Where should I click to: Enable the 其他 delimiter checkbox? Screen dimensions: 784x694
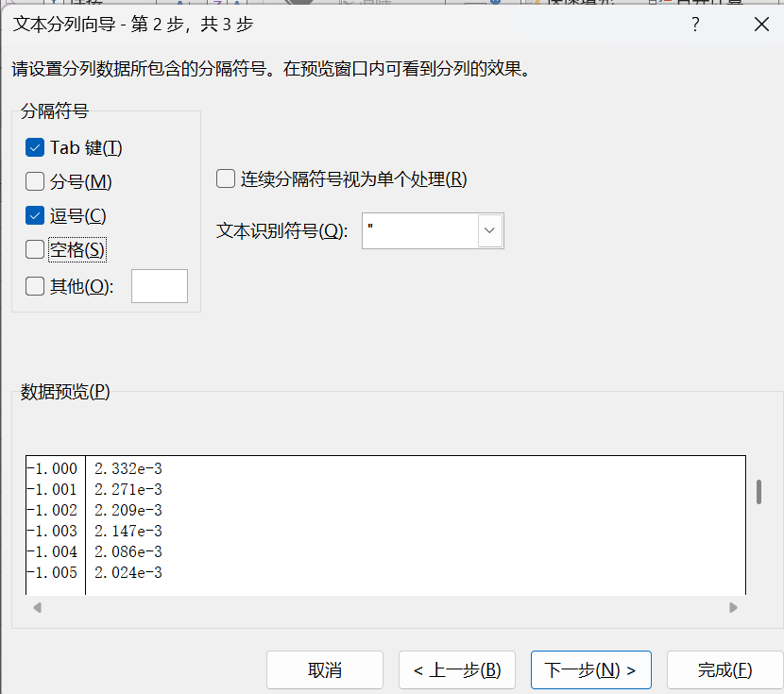click(35, 286)
